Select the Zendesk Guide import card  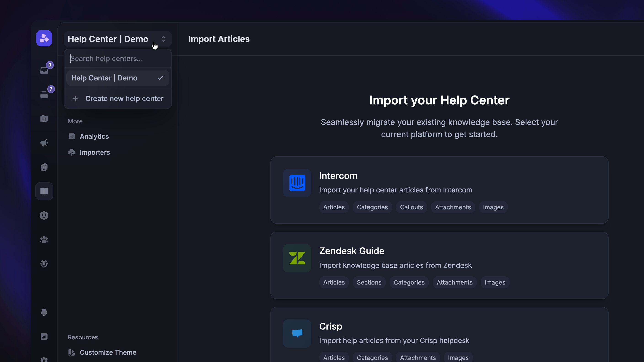(439, 265)
